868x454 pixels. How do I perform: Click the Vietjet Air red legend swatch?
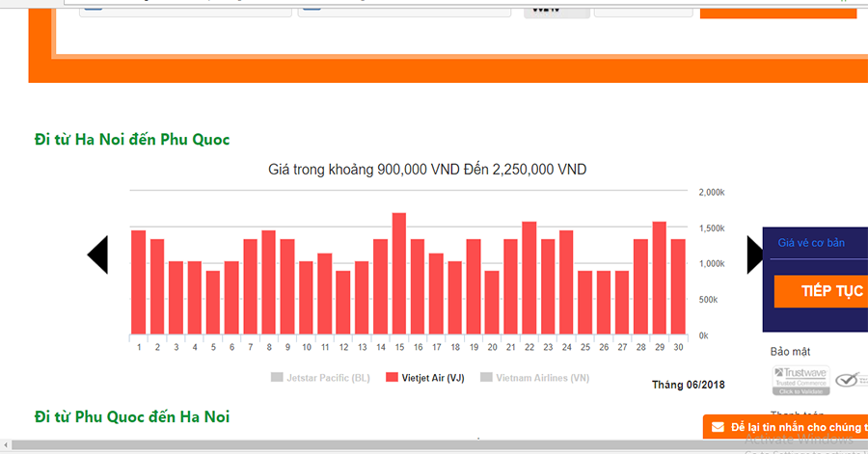(392, 377)
